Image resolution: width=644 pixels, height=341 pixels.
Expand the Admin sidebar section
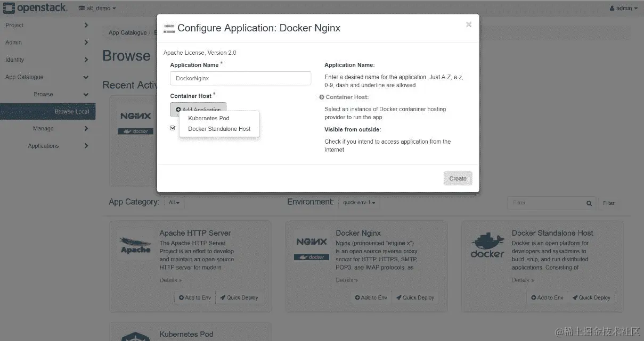tap(48, 43)
